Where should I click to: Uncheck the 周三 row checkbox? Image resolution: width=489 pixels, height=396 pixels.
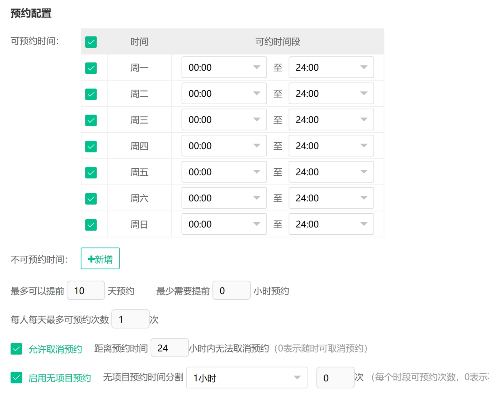click(91, 120)
